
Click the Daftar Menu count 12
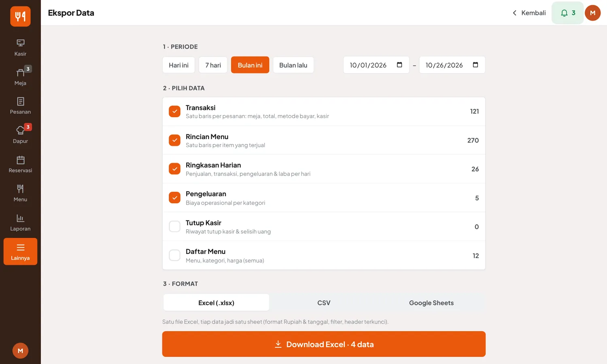[475, 256]
